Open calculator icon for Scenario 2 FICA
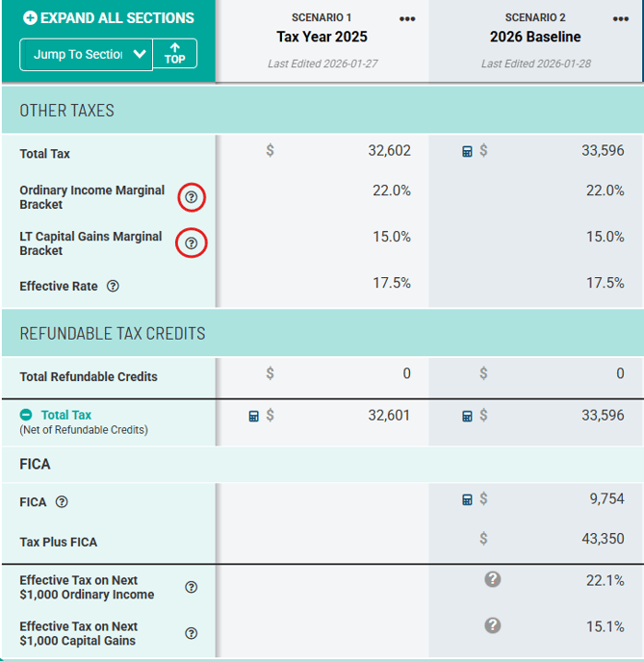This screenshot has width=644, height=661. (467, 499)
